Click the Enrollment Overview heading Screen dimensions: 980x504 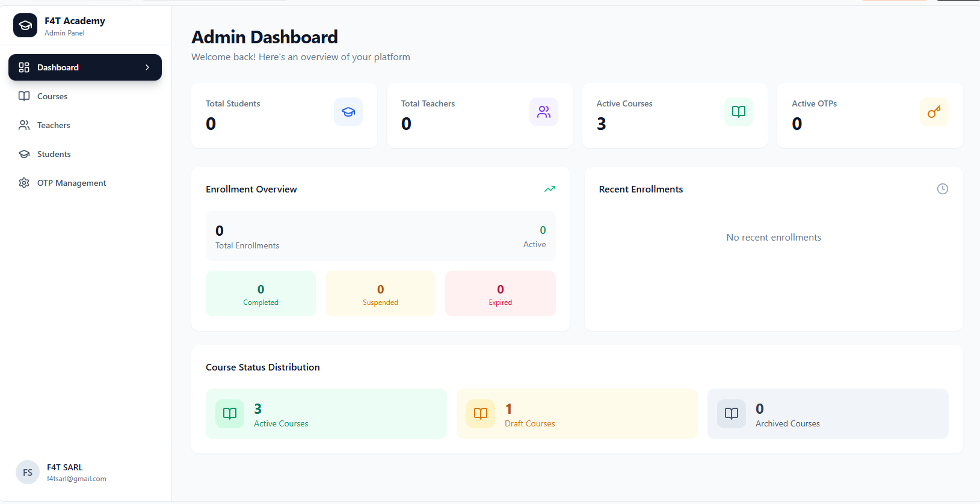click(251, 189)
